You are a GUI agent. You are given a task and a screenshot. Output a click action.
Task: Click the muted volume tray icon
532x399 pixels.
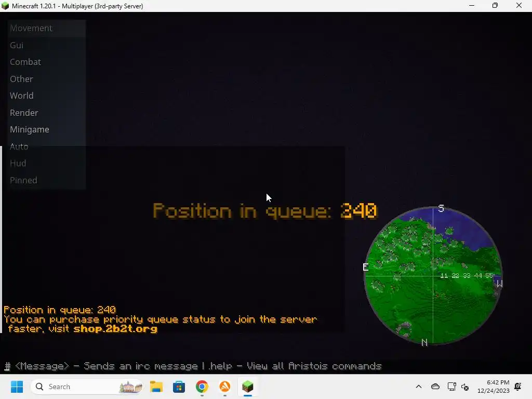pyautogui.click(x=465, y=387)
